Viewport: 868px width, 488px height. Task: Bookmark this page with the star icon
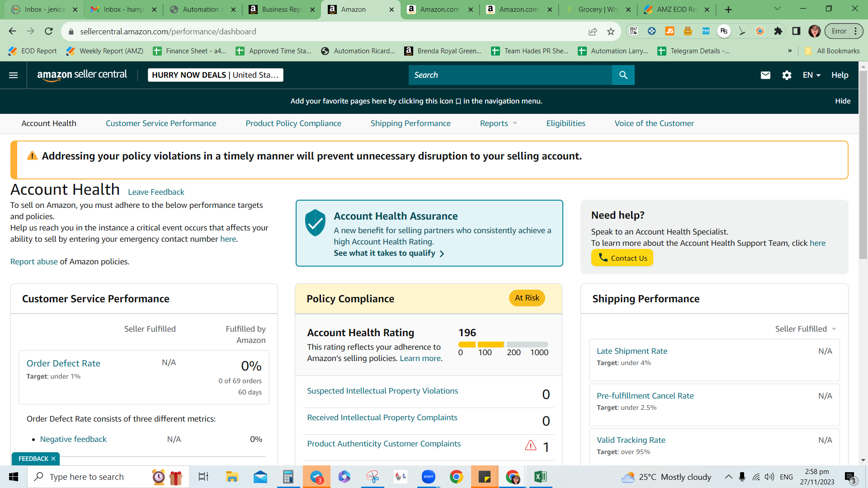coord(611,31)
